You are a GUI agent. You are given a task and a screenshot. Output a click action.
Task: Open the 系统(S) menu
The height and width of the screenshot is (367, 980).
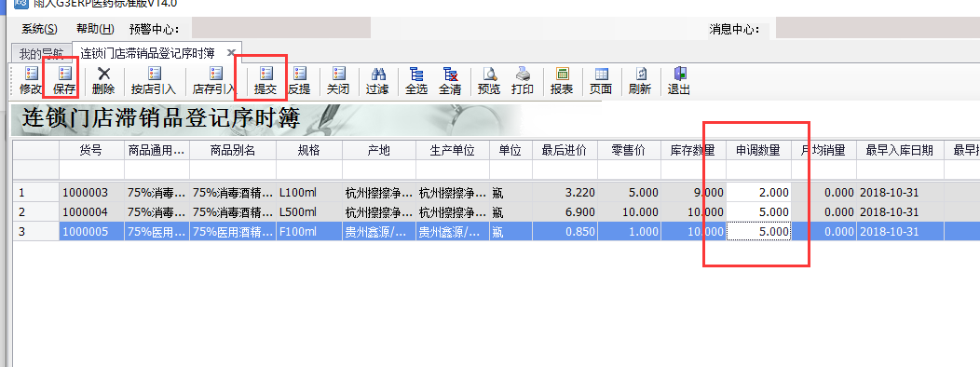tap(39, 29)
